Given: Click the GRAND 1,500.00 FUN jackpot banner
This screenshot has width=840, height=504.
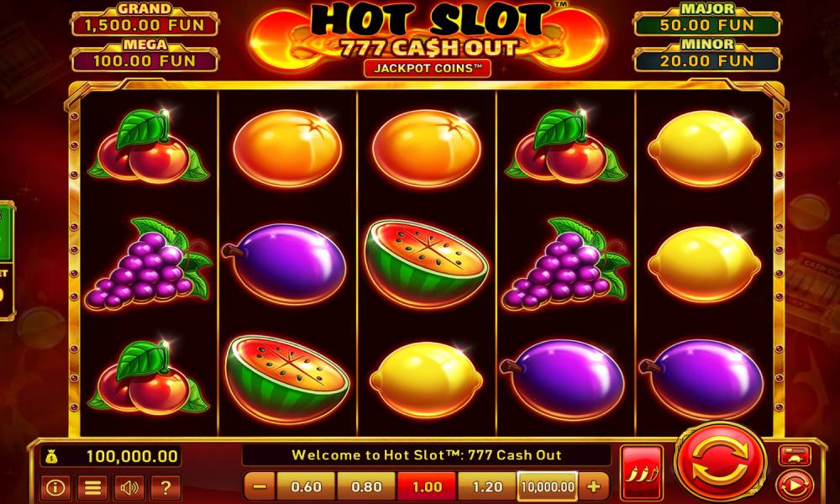Looking at the screenshot, I should click(144, 20).
